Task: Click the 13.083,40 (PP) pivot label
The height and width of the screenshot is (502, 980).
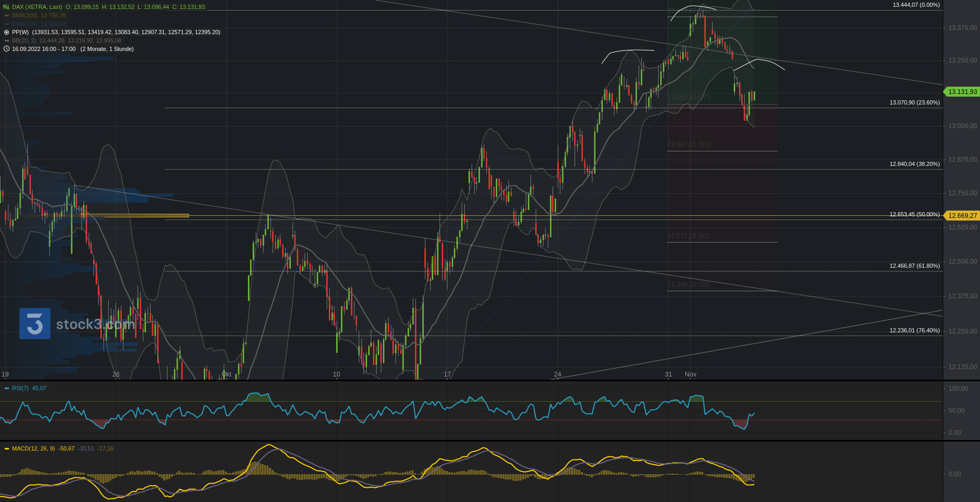Action: [x=689, y=98]
